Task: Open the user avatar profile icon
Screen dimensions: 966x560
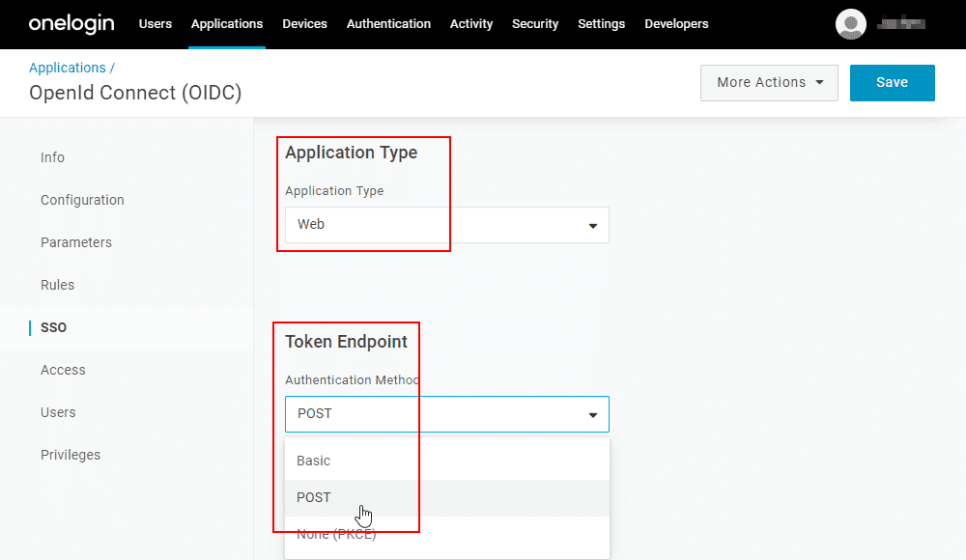Action: (x=851, y=24)
